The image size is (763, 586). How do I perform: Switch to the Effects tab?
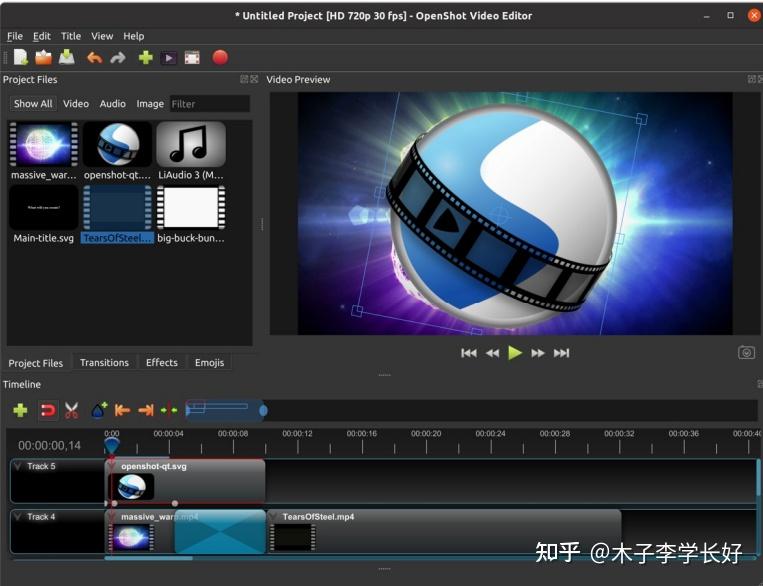[x=162, y=363]
